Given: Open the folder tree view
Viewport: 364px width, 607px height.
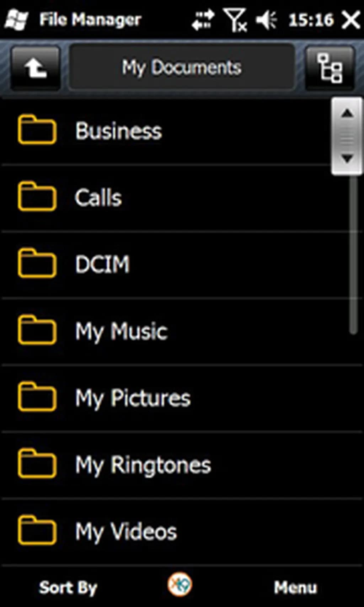Looking at the screenshot, I should 330,68.
